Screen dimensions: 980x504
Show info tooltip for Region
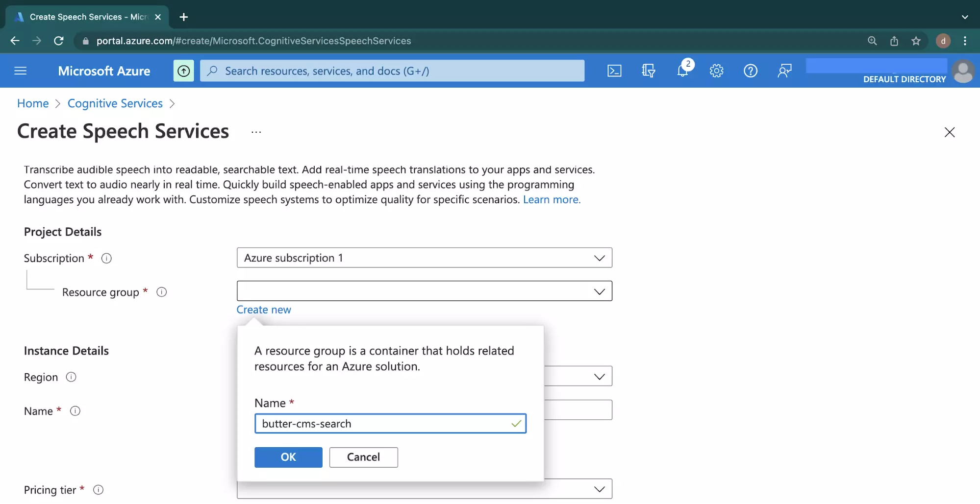(x=71, y=377)
